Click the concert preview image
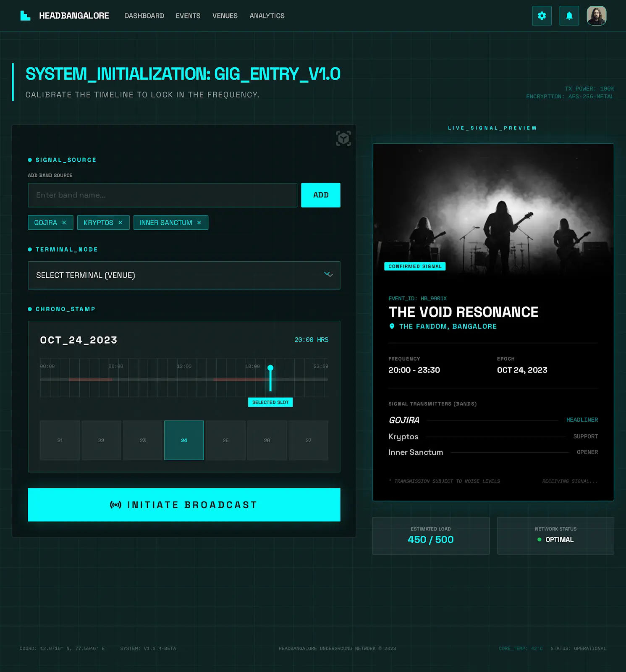 pos(493,210)
